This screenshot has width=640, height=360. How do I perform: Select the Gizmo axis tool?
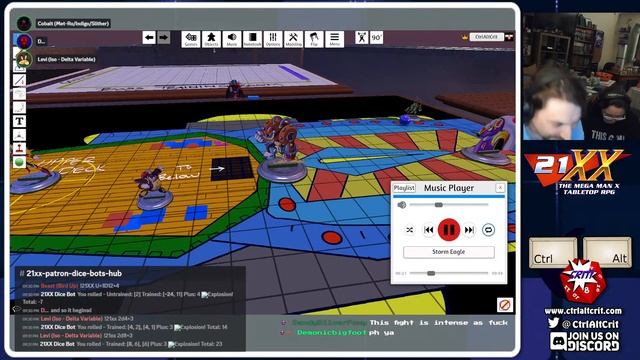[x=19, y=135]
